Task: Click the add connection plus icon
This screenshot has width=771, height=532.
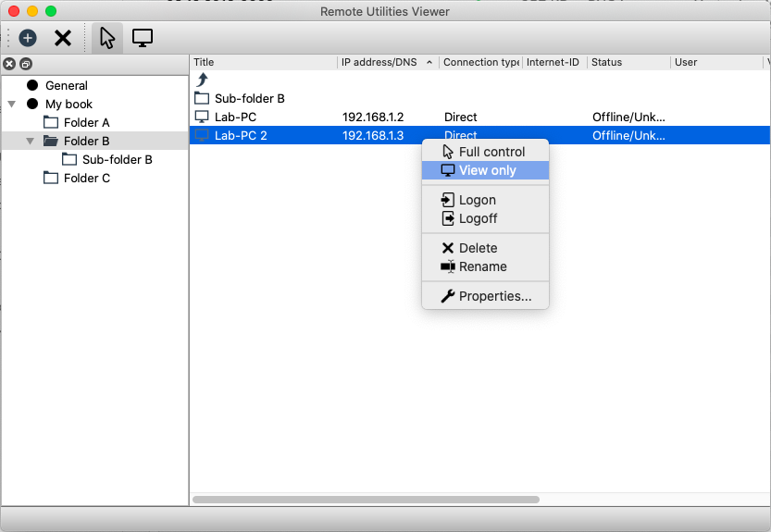Action: pos(28,38)
